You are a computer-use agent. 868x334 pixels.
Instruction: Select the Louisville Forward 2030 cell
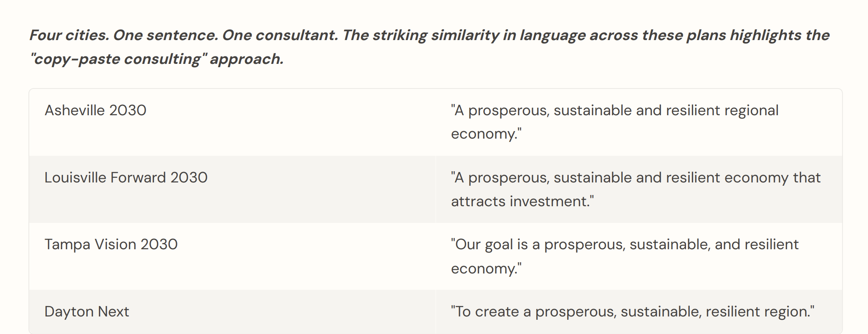coord(232,189)
